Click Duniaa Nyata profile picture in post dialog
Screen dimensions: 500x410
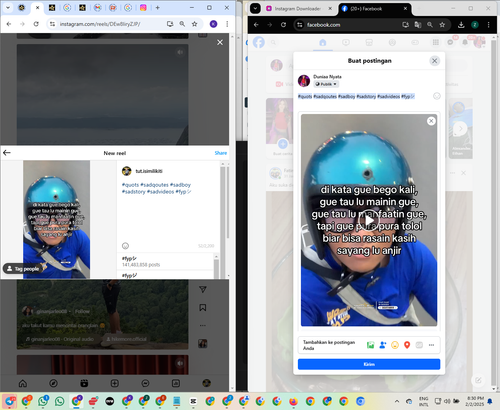pos(304,81)
